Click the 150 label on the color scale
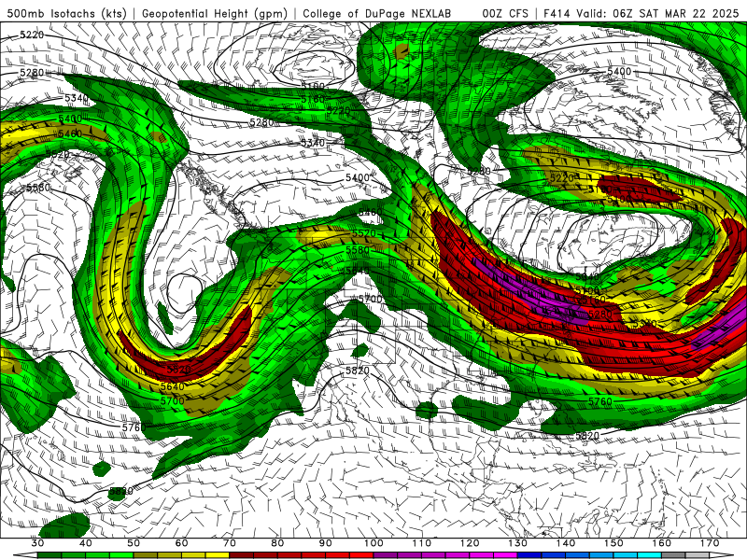The width and height of the screenshot is (747, 560). (614, 543)
